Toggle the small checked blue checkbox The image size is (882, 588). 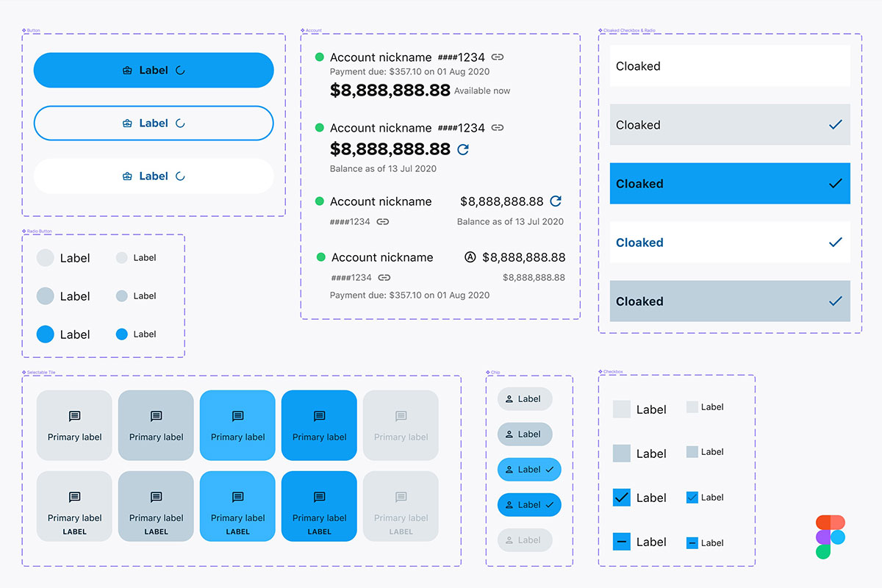(692, 498)
